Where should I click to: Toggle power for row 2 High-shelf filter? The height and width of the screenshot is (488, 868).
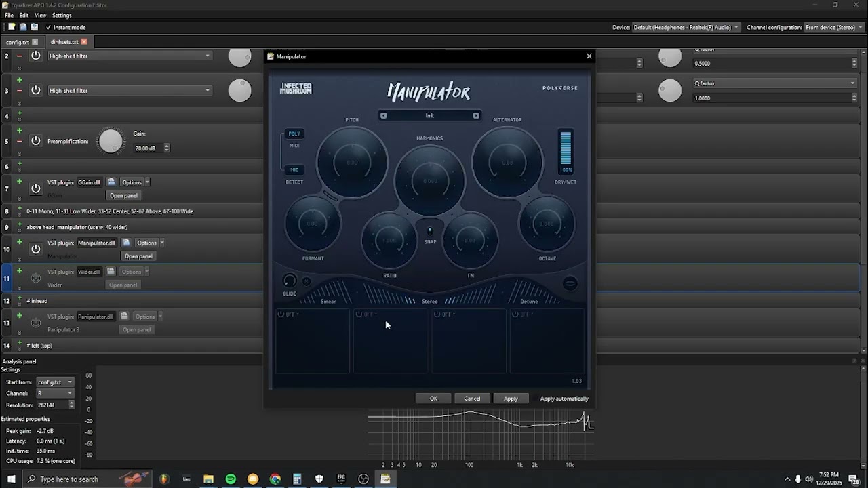(36, 56)
